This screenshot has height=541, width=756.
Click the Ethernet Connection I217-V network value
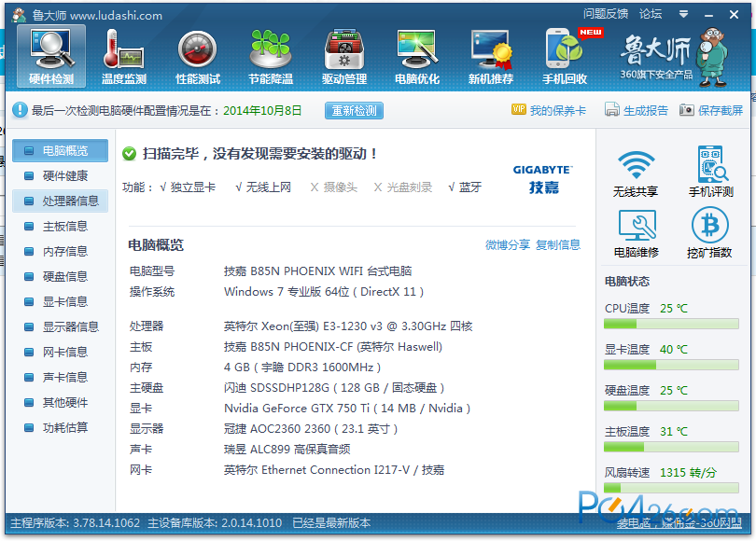tap(333, 470)
